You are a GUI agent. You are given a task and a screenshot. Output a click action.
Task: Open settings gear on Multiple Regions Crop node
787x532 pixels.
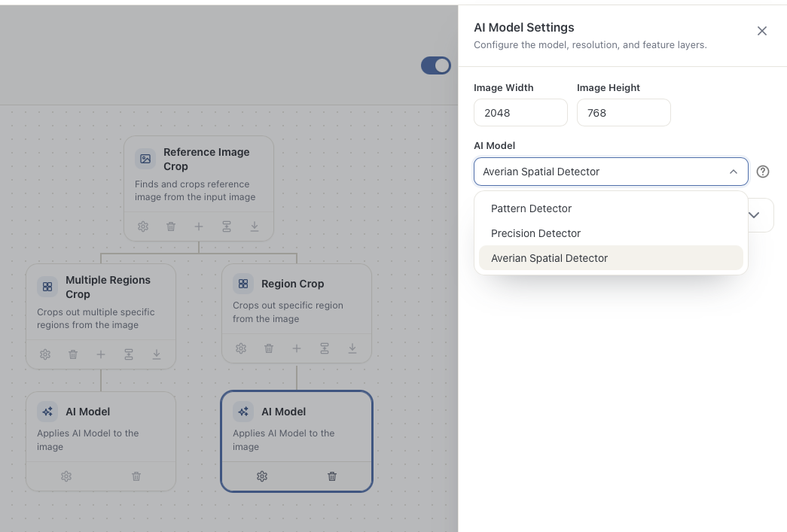[x=45, y=354]
